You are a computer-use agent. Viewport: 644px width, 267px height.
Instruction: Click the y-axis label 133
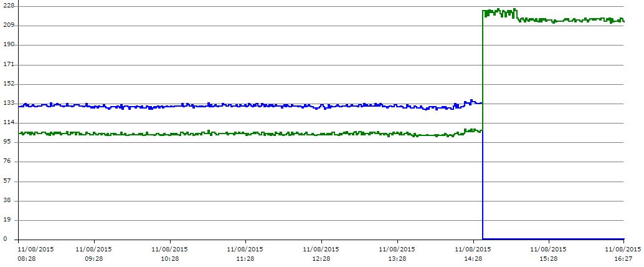coord(8,103)
